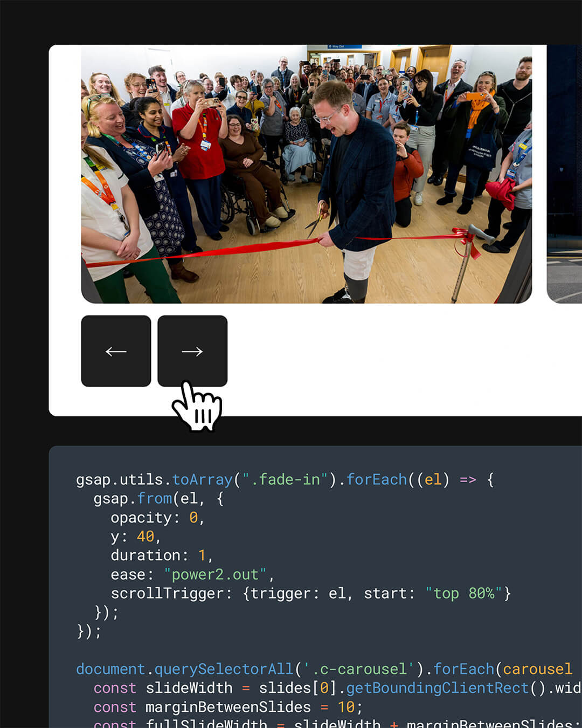
Task: Open the ribbon-cutting ceremony slide image
Action: [x=307, y=174]
